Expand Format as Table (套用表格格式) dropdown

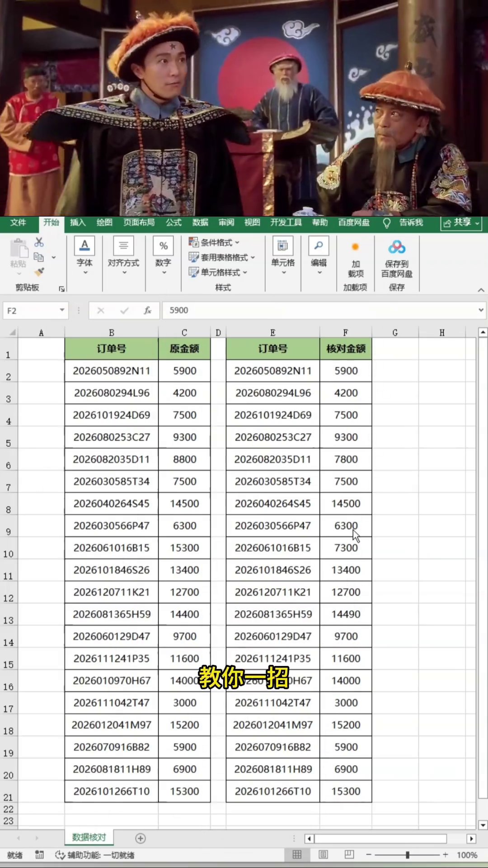point(253,257)
